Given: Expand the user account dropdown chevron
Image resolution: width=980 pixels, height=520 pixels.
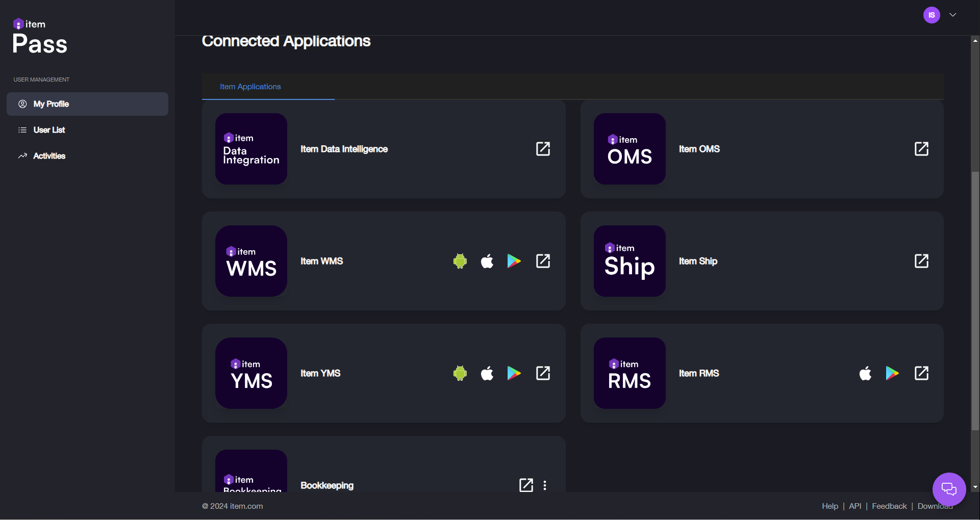Looking at the screenshot, I should click(952, 15).
